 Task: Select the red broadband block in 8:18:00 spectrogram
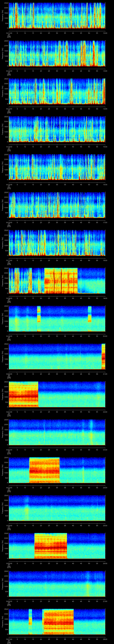pyautogui.click(x=61, y=280)
